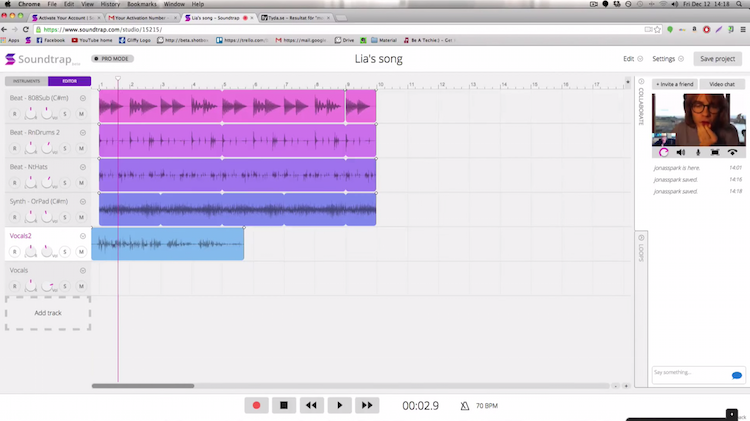The width and height of the screenshot is (750, 421).
Task: Click timeline zoom in icon
Action: (626, 386)
